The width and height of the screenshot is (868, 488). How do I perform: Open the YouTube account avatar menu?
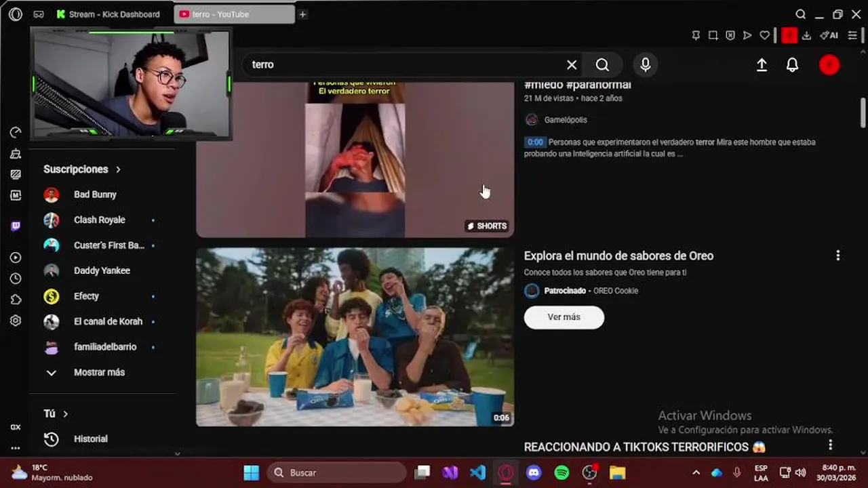tap(829, 64)
